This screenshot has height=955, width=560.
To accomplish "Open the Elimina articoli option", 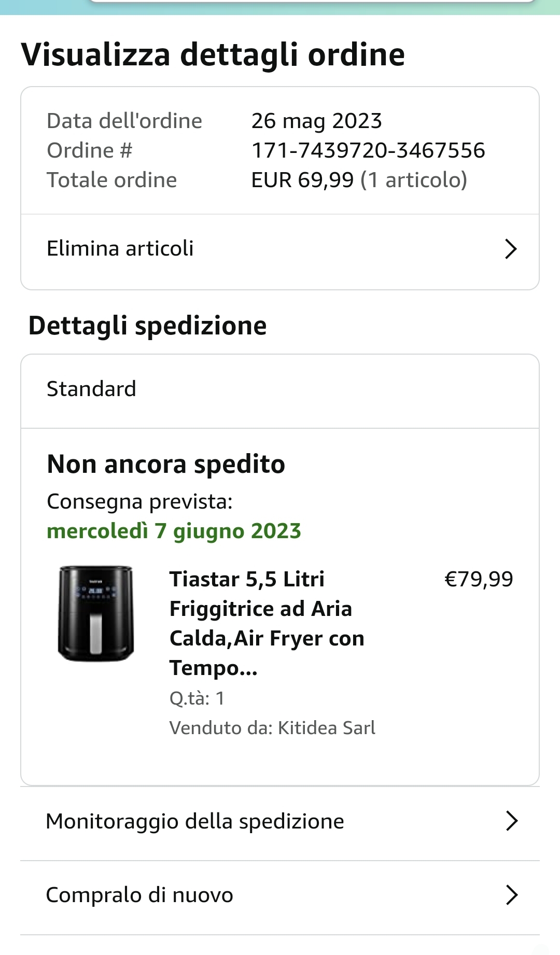I will coord(120,249).
